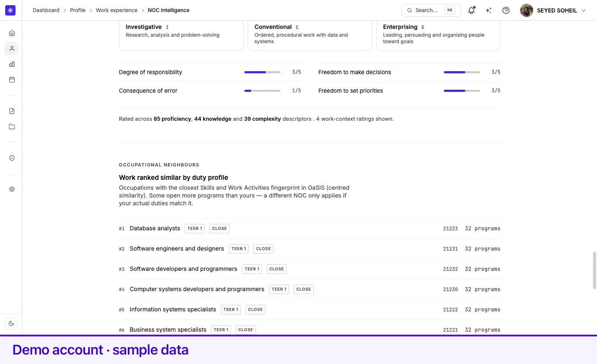Click 32 programs for Software engineers row
Image resolution: width=597 pixels, height=364 pixels.
tap(483, 249)
